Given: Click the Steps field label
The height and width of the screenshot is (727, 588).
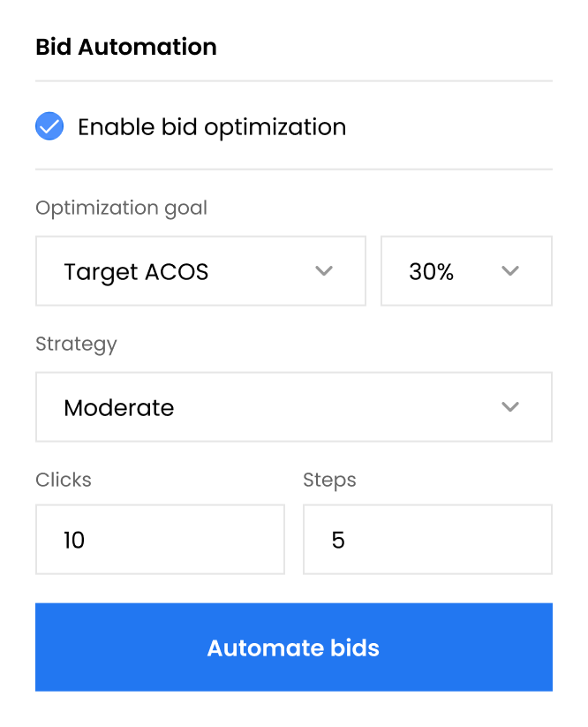Looking at the screenshot, I should point(329,480).
